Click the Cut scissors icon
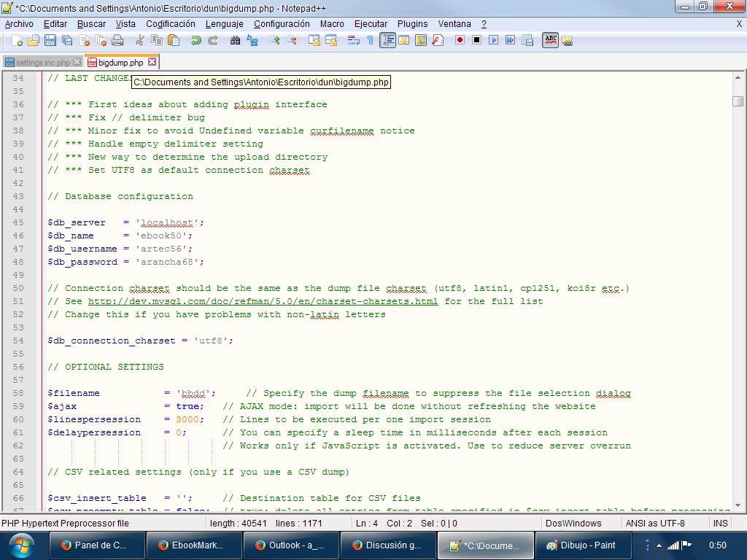 140,41
